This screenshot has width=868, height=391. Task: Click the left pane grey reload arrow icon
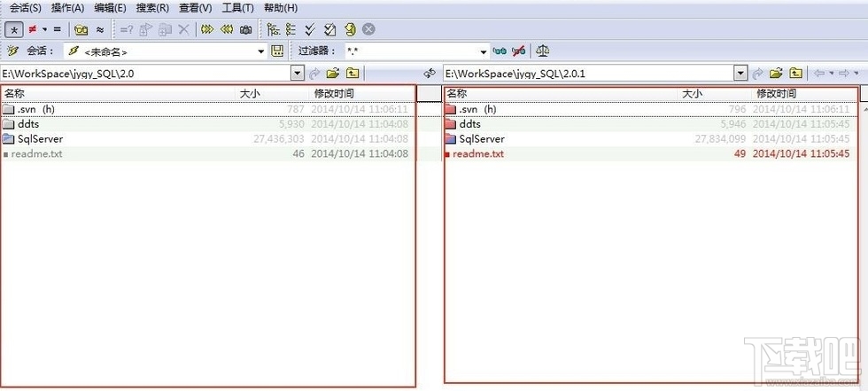click(x=314, y=73)
